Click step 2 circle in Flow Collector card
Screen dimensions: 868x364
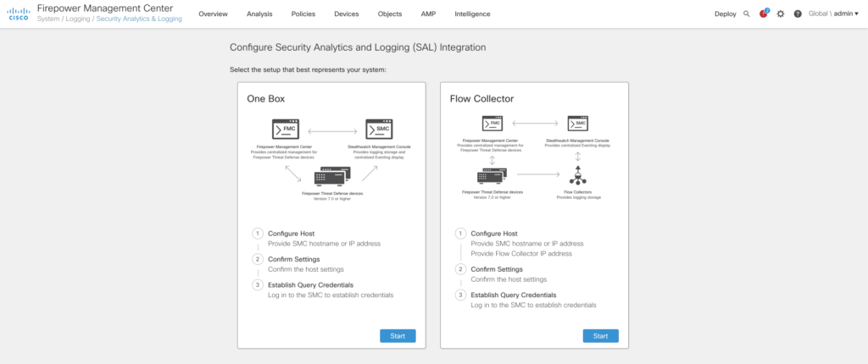click(x=460, y=269)
